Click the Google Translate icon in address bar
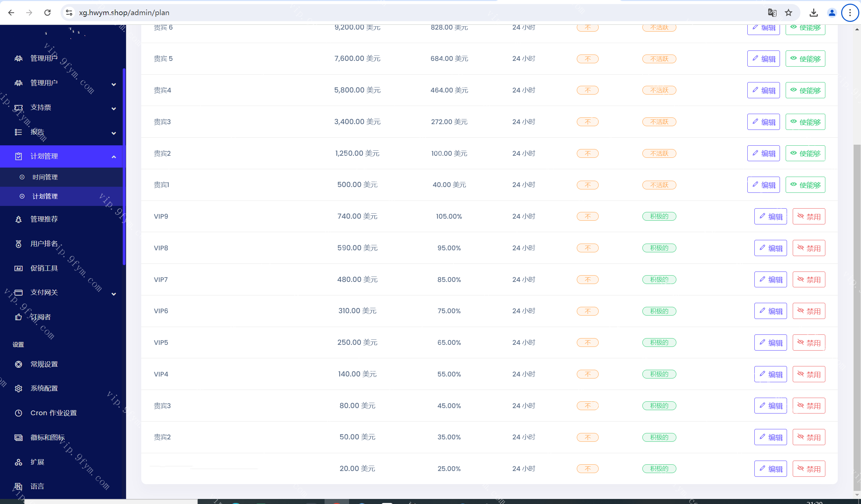Image resolution: width=861 pixels, height=504 pixels. tap(772, 13)
